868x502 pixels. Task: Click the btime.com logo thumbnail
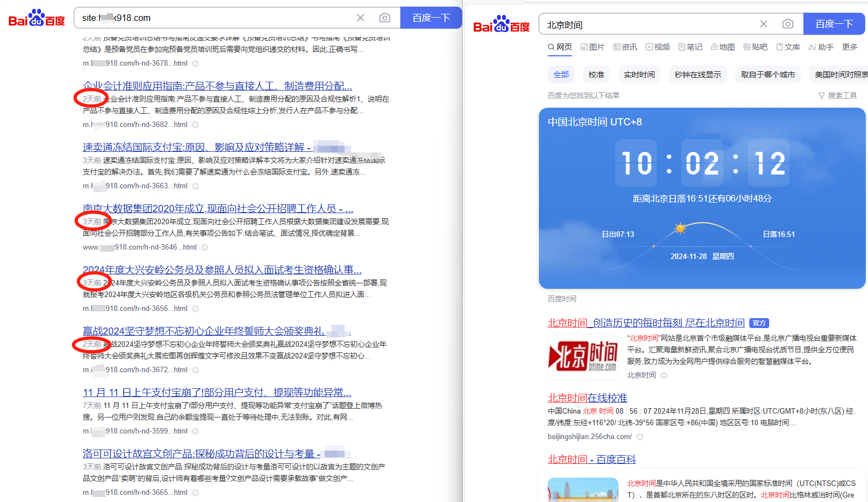point(583,356)
